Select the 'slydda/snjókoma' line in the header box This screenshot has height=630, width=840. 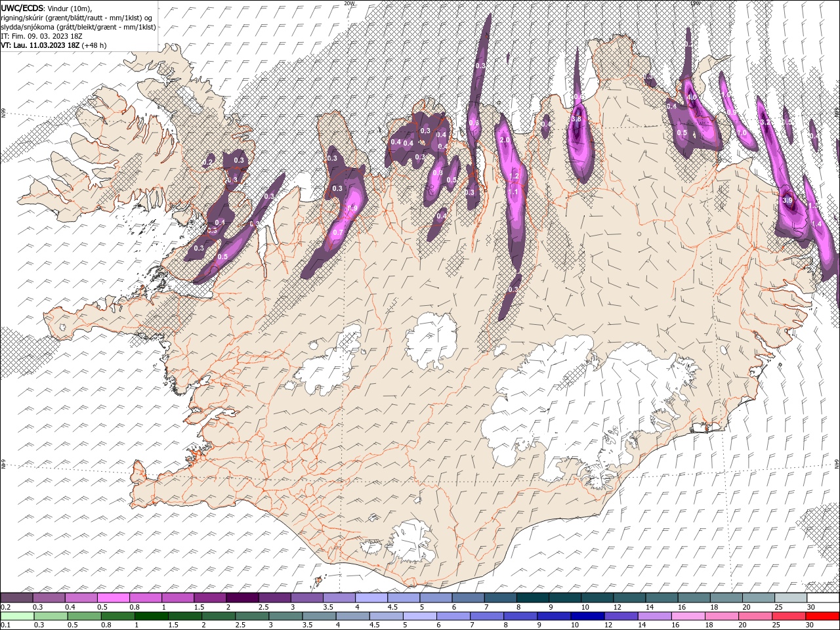coord(78,27)
